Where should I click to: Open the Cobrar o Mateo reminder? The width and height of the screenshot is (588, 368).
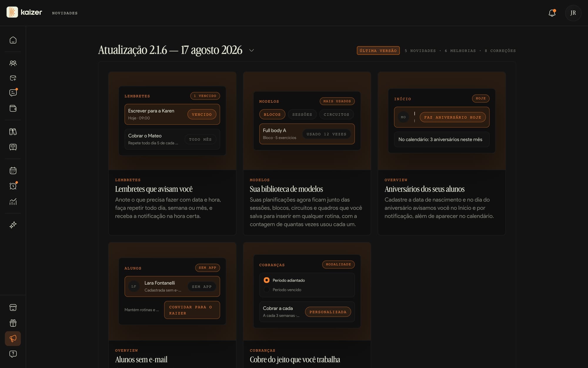[172, 139]
